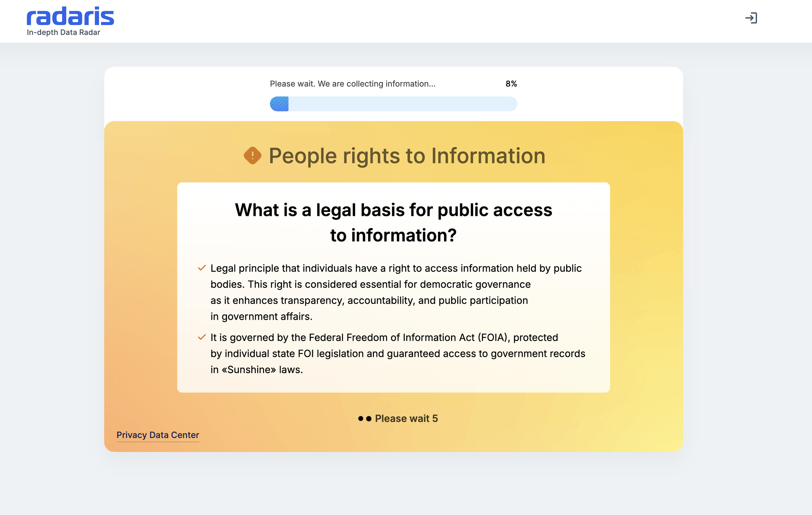
Task: Click the blue filled progress bar portion
Action: pos(279,104)
